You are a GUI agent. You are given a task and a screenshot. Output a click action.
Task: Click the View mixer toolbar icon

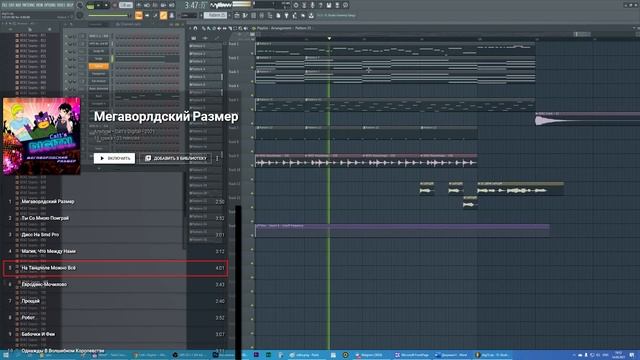click(262, 16)
